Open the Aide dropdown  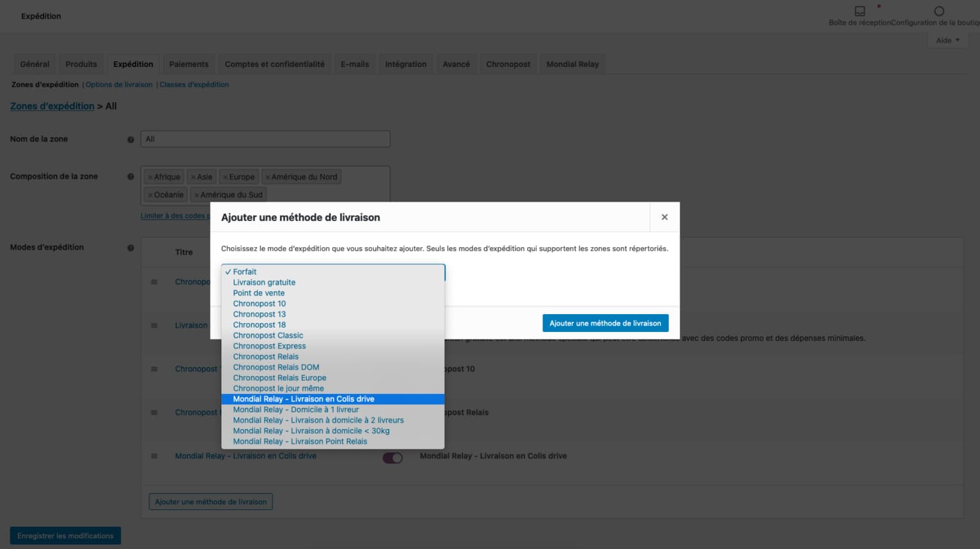947,40
